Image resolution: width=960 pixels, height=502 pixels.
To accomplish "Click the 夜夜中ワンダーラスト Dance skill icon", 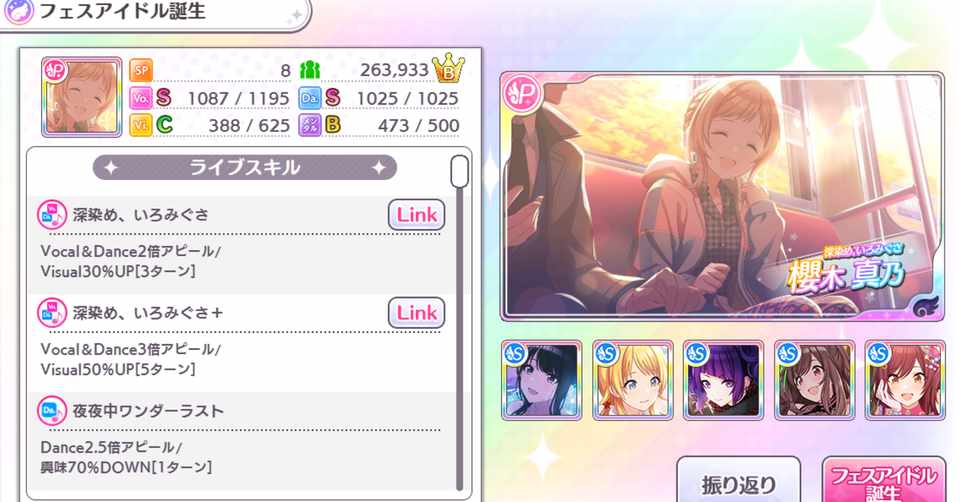I will [52, 411].
